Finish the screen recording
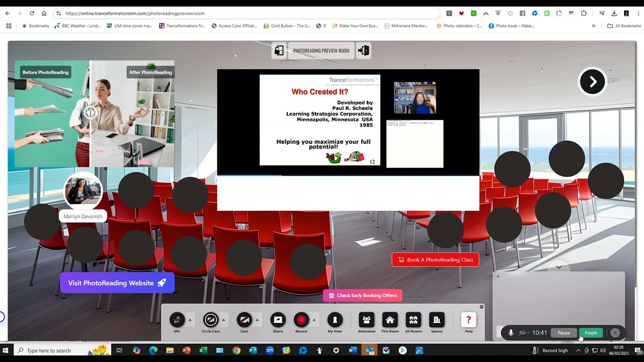The height and width of the screenshot is (362, 644). click(591, 333)
